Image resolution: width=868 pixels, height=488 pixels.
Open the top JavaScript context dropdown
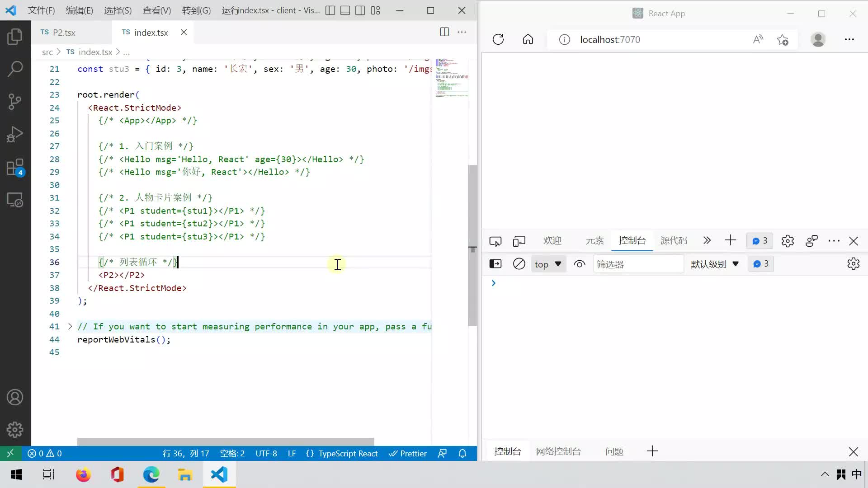[548, 264]
